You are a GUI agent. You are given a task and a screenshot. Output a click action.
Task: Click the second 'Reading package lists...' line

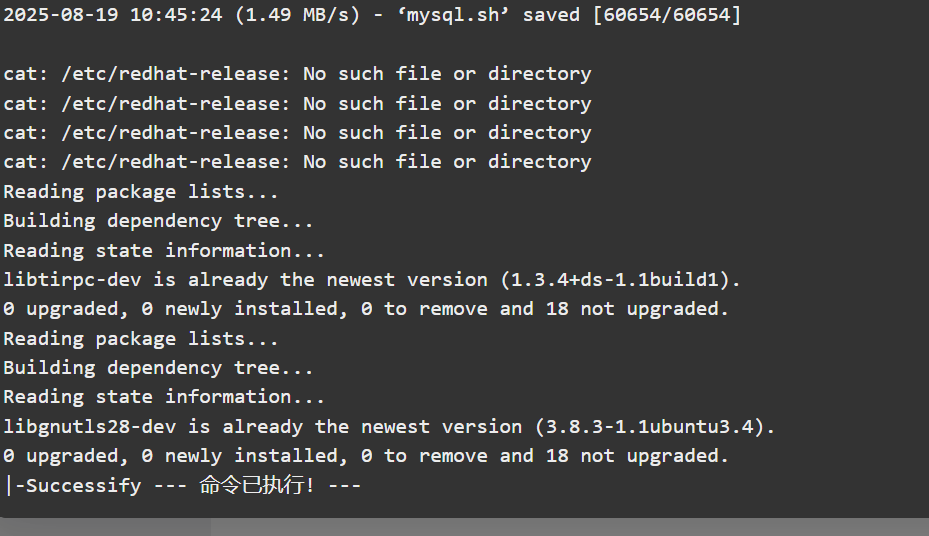coord(140,339)
